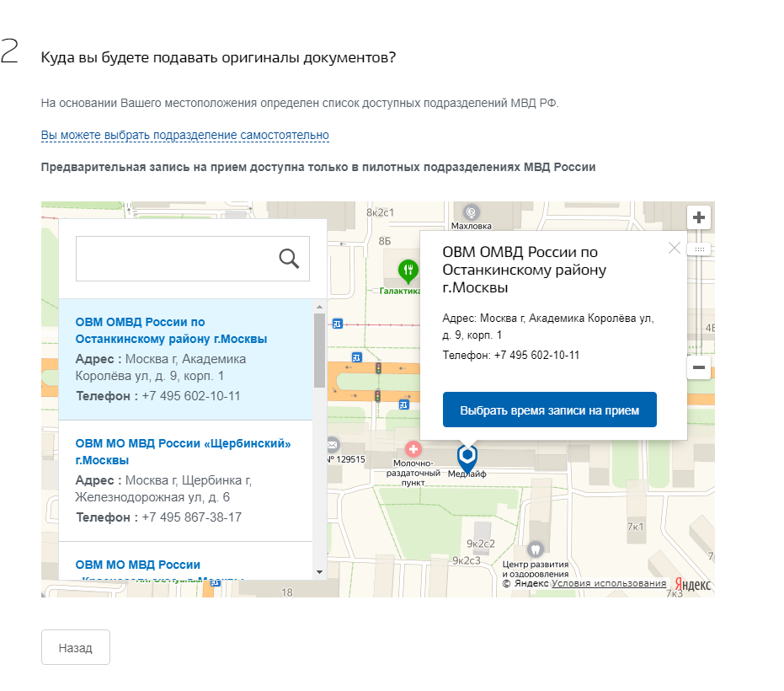Click the green Галактика restaurant icon
Viewport: 784px width, 691px height.
pyautogui.click(x=408, y=271)
